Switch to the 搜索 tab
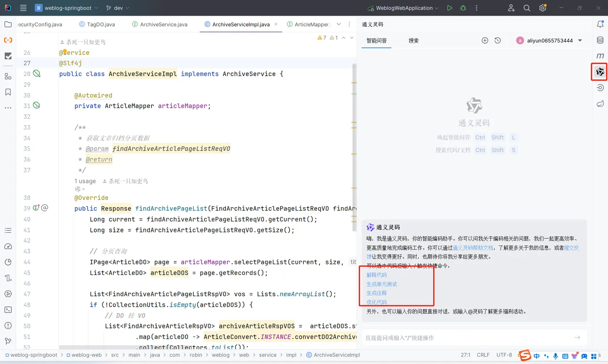The image size is (608, 364). point(413,40)
